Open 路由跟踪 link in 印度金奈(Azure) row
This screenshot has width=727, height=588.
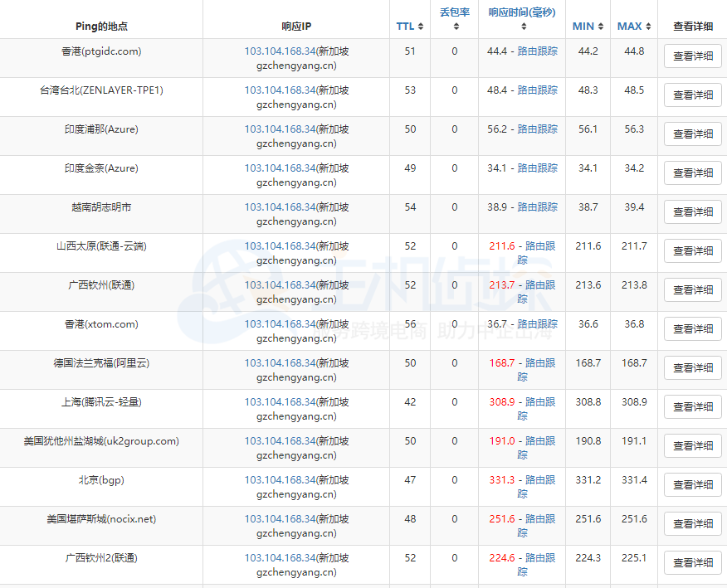[x=538, y=168]
